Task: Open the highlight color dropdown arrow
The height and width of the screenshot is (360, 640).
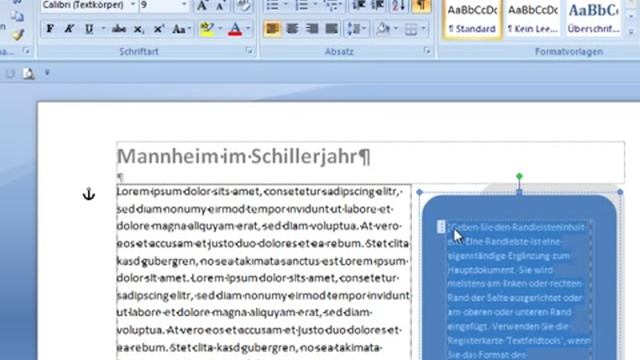Action: (x=220, y=29)
